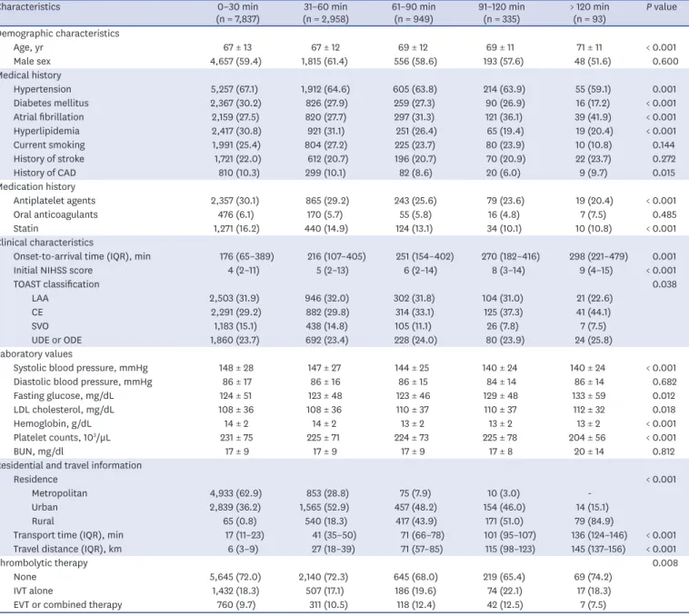689x616 pixels.
Task: Select the P value '0.144'
Action: [664, 144]
